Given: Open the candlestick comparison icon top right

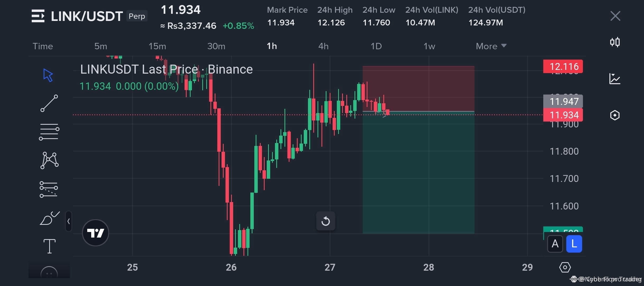Looking at the screenshot, I should [615, 42].
